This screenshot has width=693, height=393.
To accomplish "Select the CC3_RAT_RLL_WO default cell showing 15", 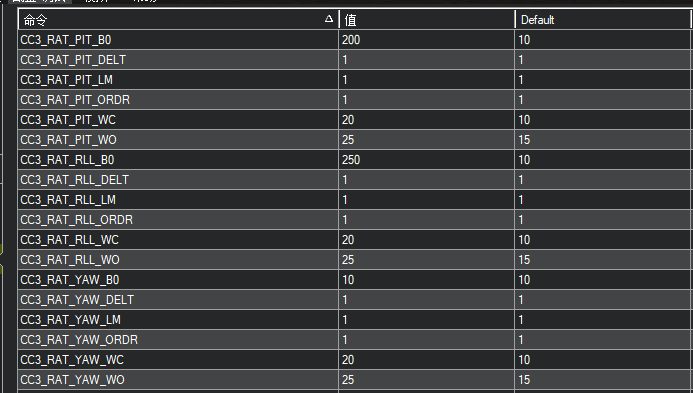I will [x=602, y=259].
